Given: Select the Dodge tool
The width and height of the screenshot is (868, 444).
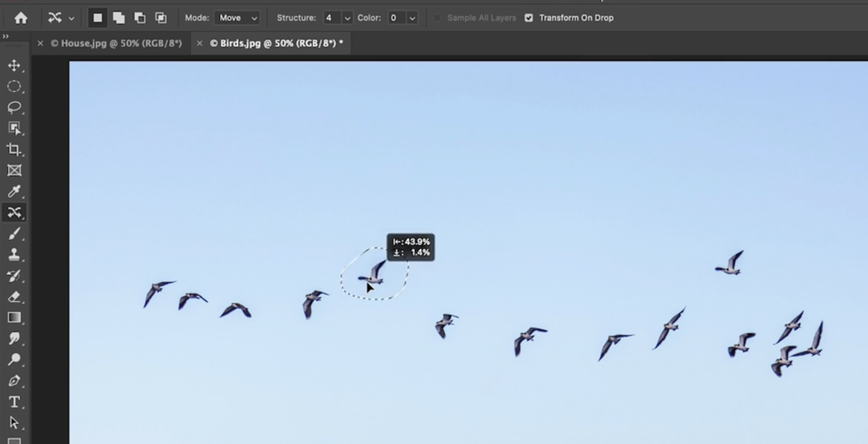Looking at the screenshot, I should point(14,359).
